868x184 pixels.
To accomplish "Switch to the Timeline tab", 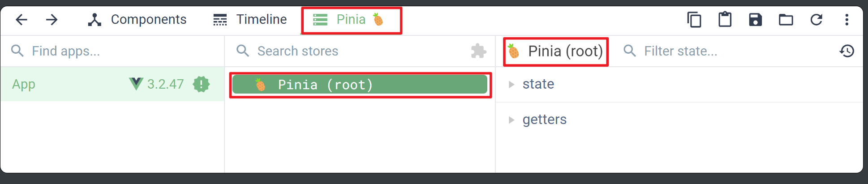I will (250, 20).
